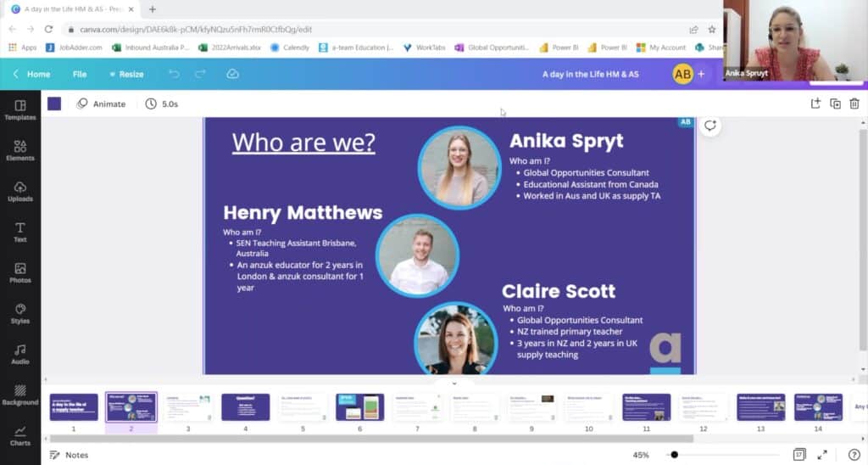Click the Resize menu item
Screen dimensions: 868x465
tap(126, 75)
